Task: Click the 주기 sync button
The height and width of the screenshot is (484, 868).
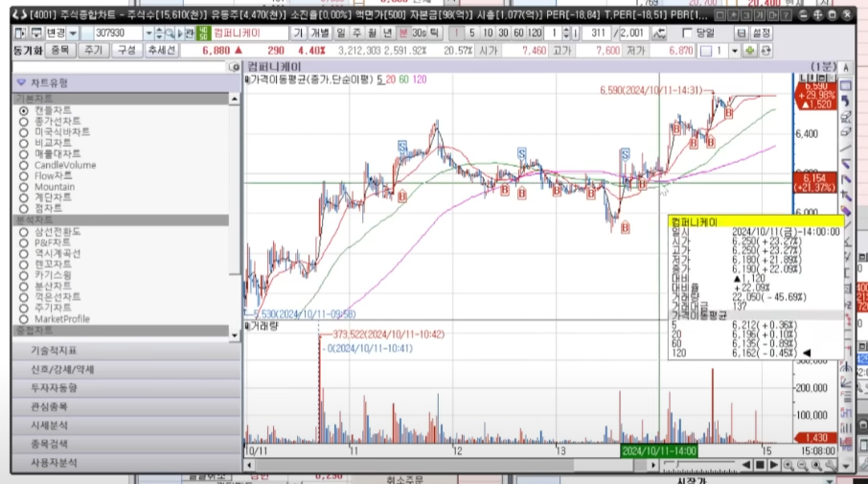Action: coord(93,51)
